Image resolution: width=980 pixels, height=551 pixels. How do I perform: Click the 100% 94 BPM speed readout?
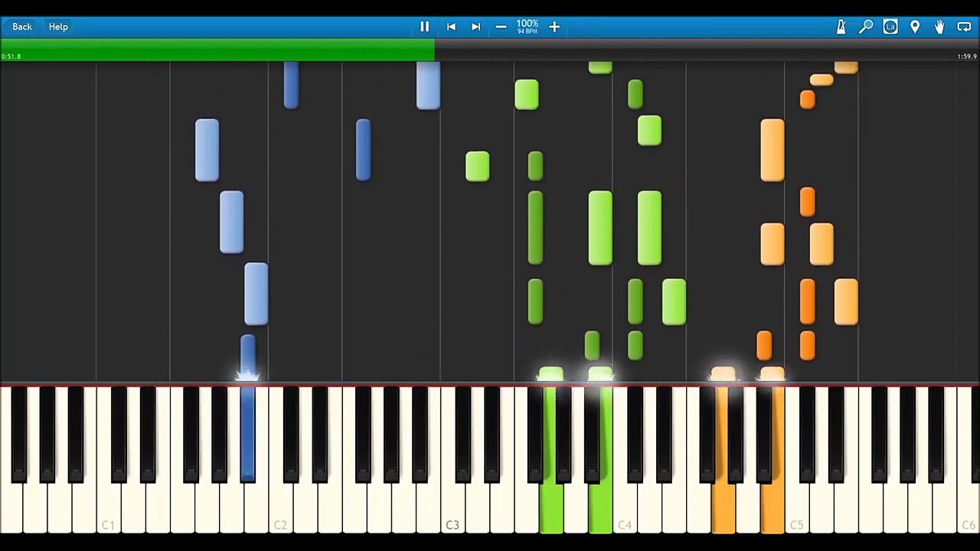528,27
